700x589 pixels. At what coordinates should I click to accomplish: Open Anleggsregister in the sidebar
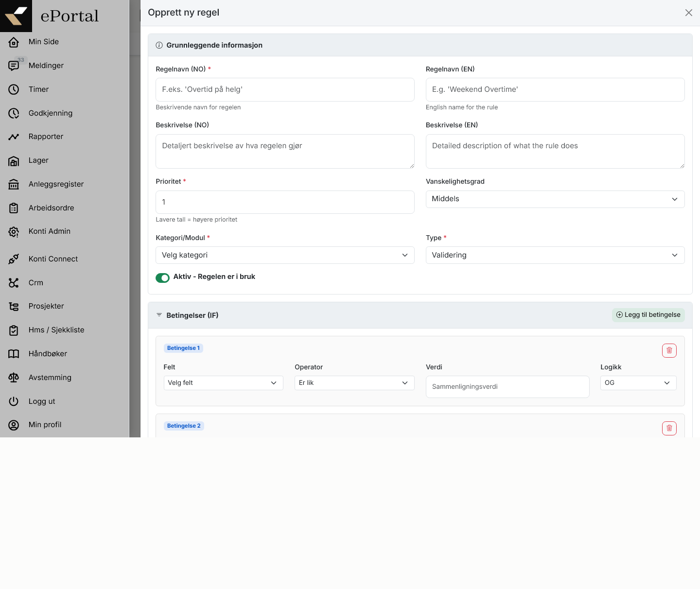point(56,184)
